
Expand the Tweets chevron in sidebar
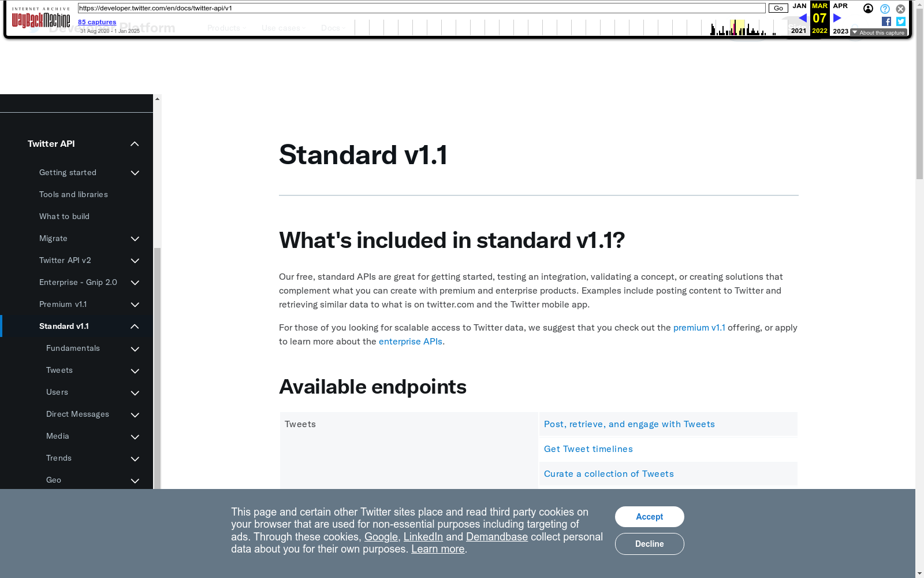coord(135,370)
